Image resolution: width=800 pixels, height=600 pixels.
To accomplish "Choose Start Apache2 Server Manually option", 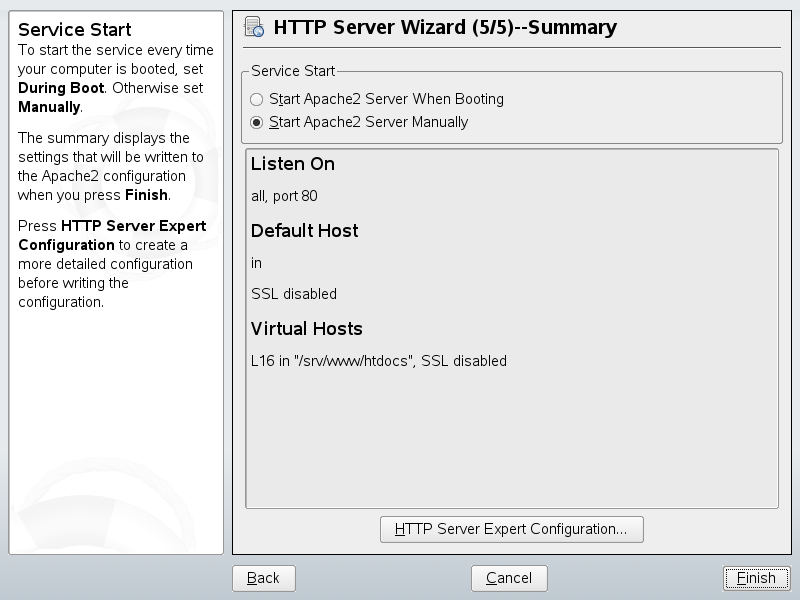I will coord(257,123).
